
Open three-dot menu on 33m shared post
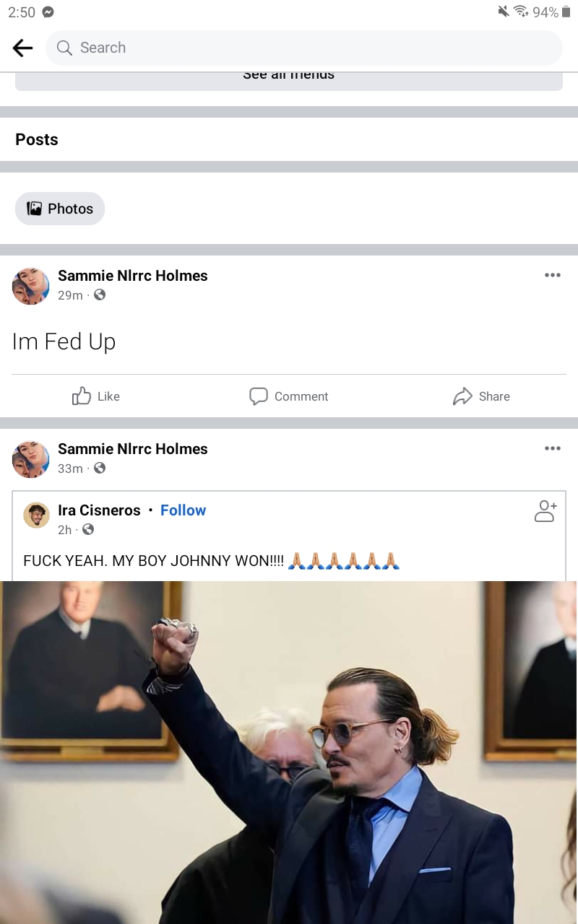[x=553, y=448]
